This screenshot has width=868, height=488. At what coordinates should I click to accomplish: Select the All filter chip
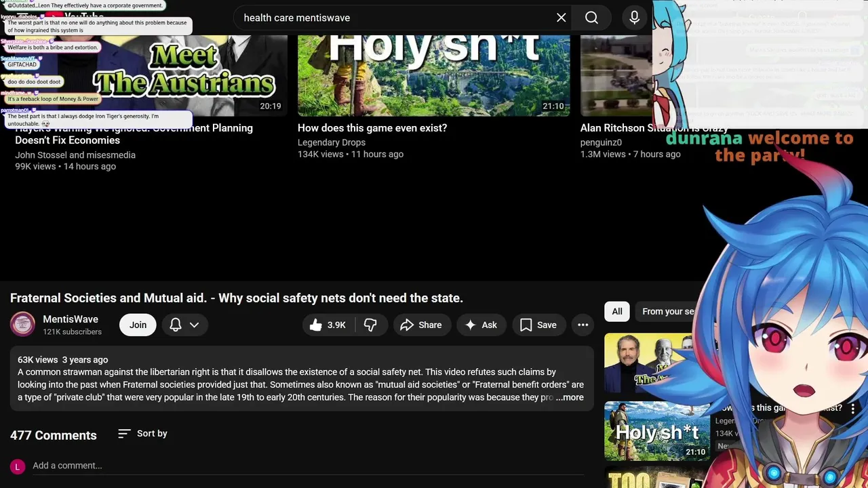617,312
